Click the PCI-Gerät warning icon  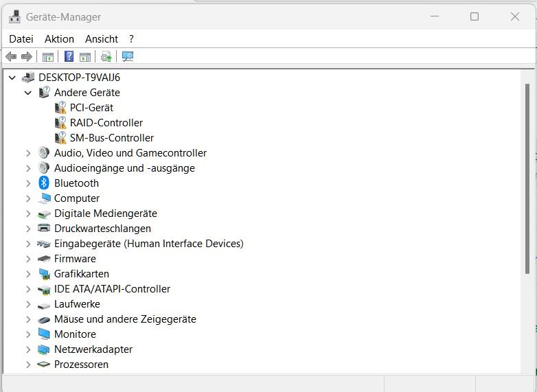coord(60,108)
